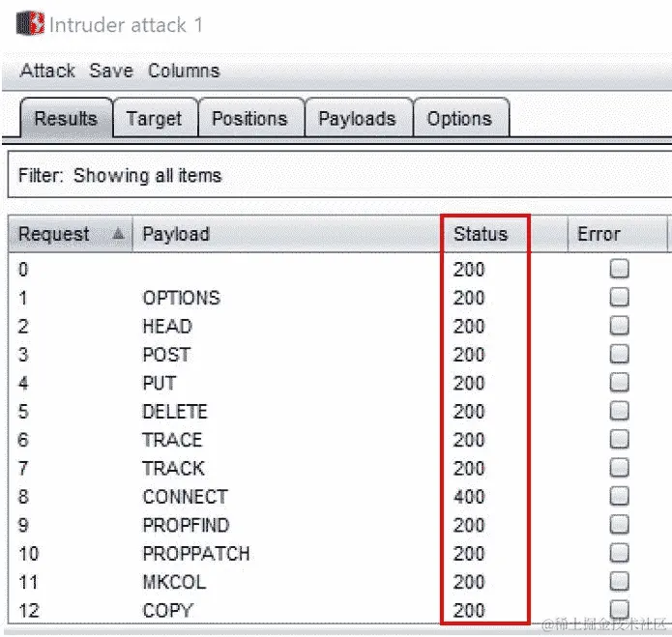Sort by the Error column header
Viewport: 672px width, 637px height.
(x=618, y=234)
